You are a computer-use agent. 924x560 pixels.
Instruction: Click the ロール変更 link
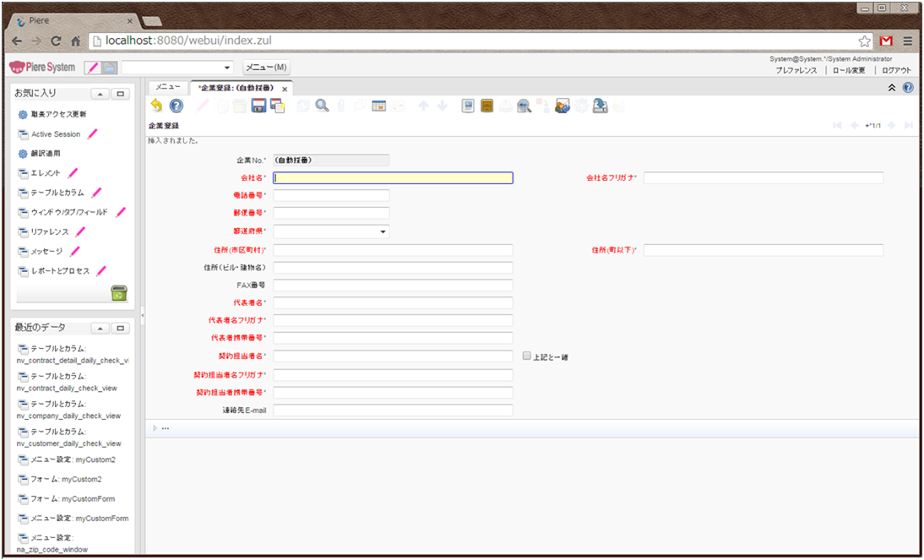point(849,70)
